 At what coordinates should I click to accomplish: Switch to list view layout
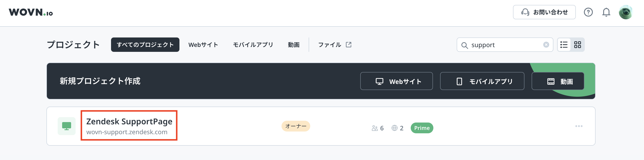point(564,45)
